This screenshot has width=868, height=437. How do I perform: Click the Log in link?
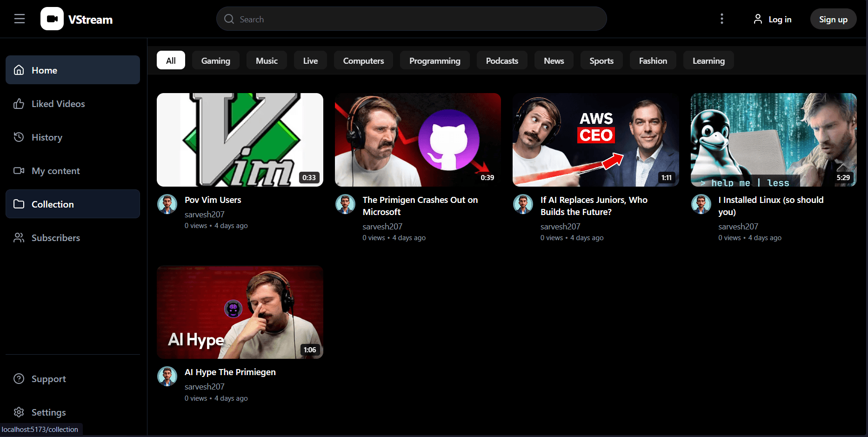click(x=780, y=19)
